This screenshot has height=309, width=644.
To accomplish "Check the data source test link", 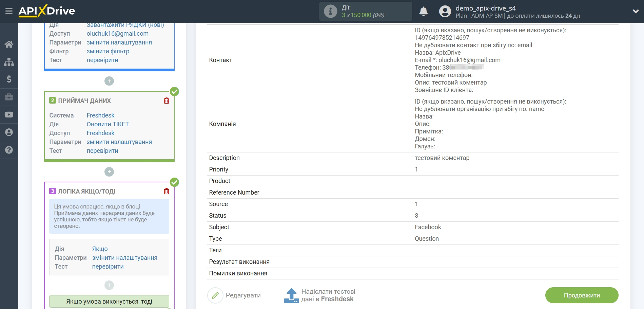I will click(x=102, y=60).
